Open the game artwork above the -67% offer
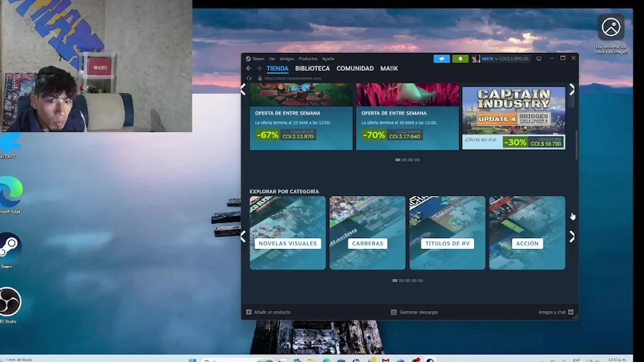Viewport: 644px width, 362px height. coord(301,95)
